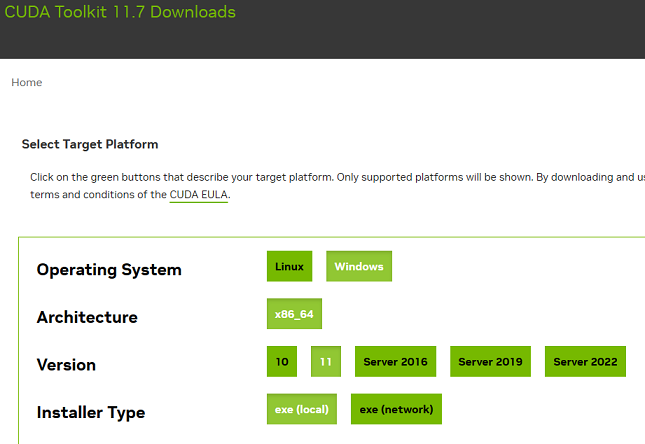Select Linux as the operating system
This screenshot has height=444, width=645.
tap(289, 266)
